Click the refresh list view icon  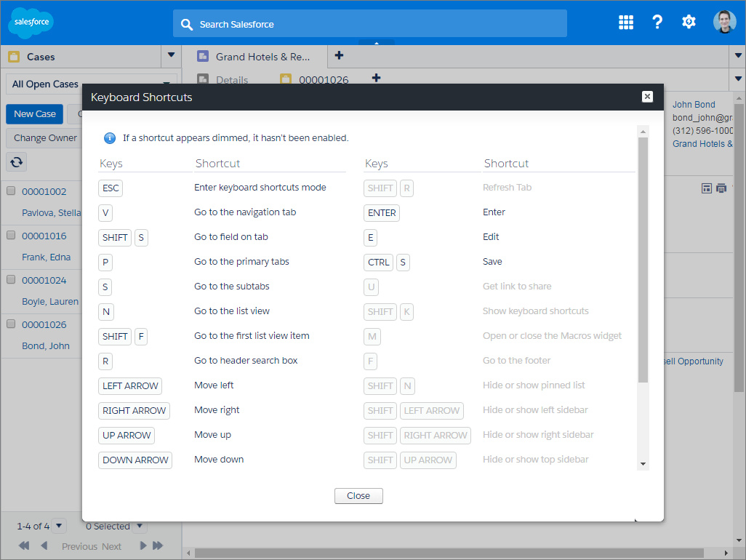(x=16, y=162)
